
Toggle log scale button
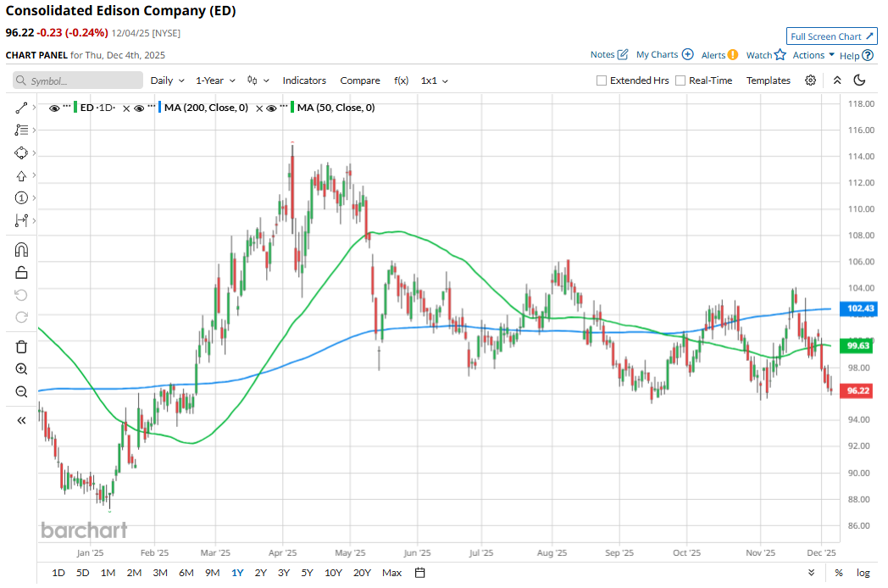pyautogui.click(x=863, y=573)
